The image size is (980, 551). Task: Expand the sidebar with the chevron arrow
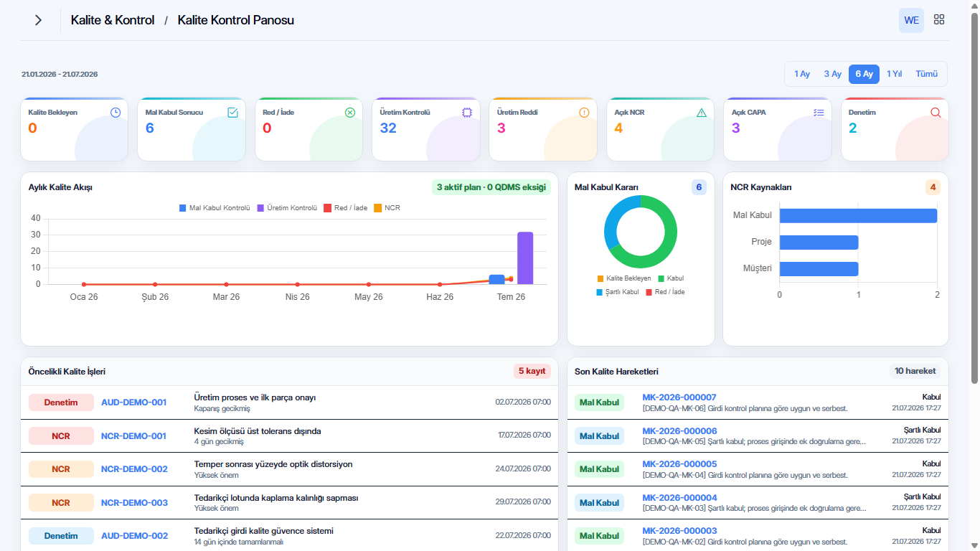click(38, 20)
